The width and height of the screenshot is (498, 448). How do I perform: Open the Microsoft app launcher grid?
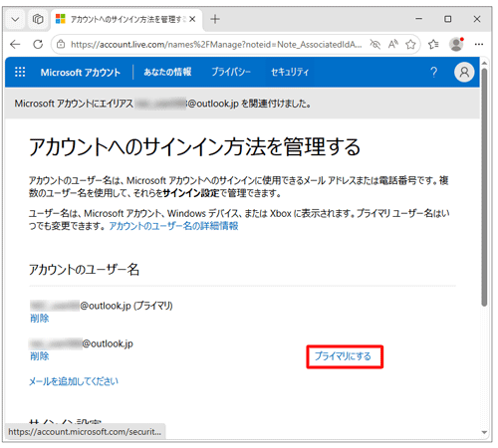click(20, 72)
